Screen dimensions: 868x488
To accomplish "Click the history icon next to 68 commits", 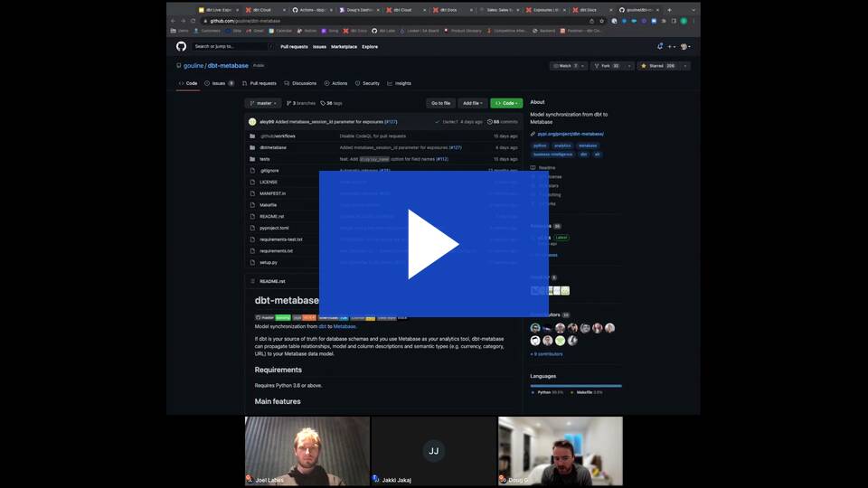I will [x=489, y=122].
